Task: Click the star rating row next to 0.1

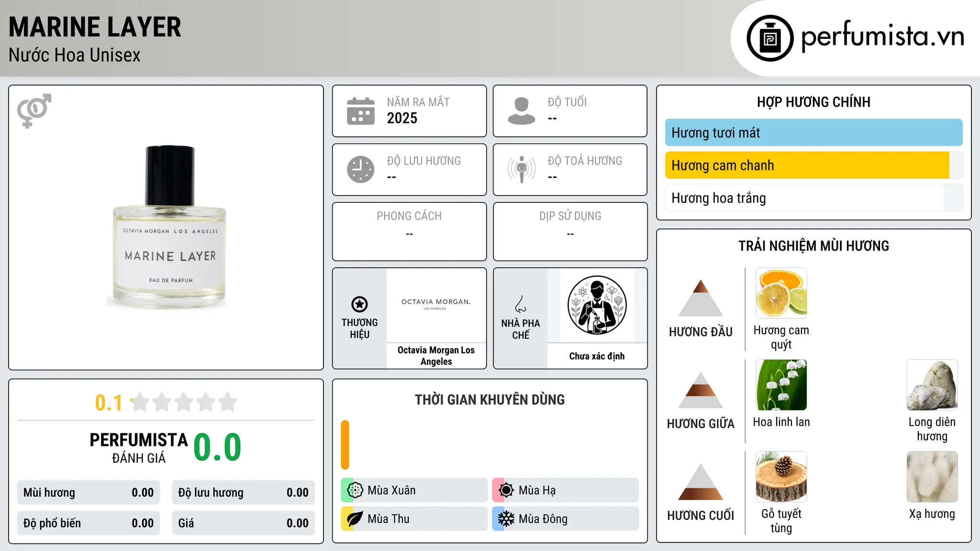Action: 184,402
